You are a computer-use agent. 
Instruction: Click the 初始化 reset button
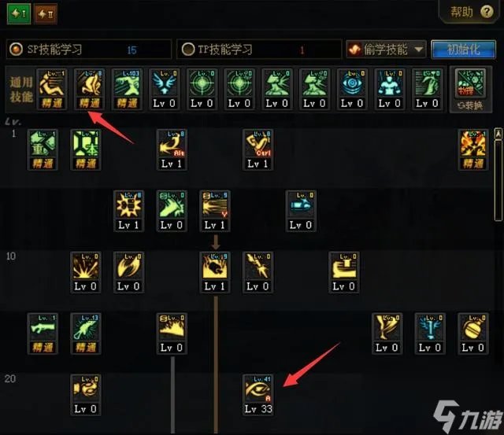(x=463, y=50)
